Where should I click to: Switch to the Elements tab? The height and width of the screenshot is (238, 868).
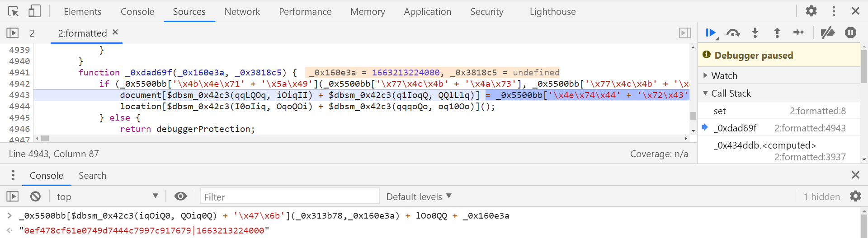point(82,12)
